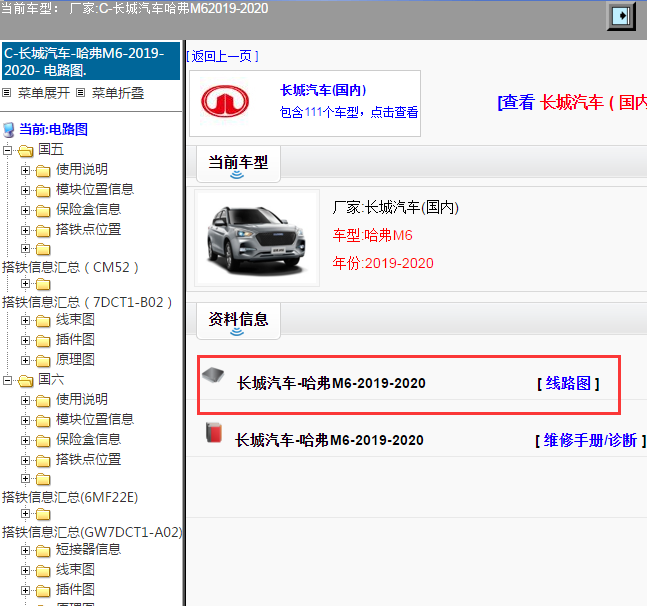Image resolution: width=647 pixels, height=606 pixels.
Task: Expand 短接器信息 node
Action: point(26,550)
